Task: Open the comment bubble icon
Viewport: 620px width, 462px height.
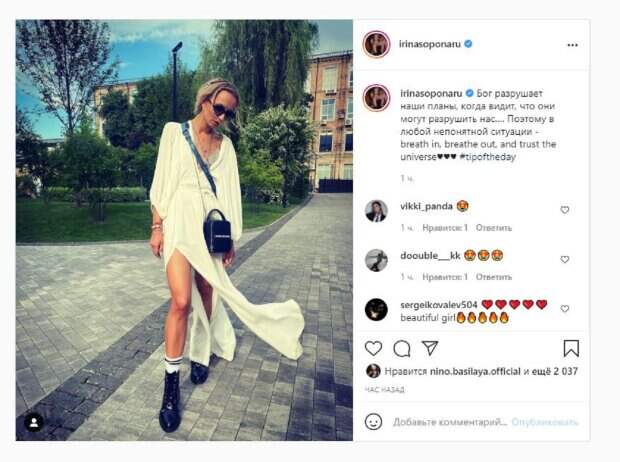Action: click(x=402, y=348)
